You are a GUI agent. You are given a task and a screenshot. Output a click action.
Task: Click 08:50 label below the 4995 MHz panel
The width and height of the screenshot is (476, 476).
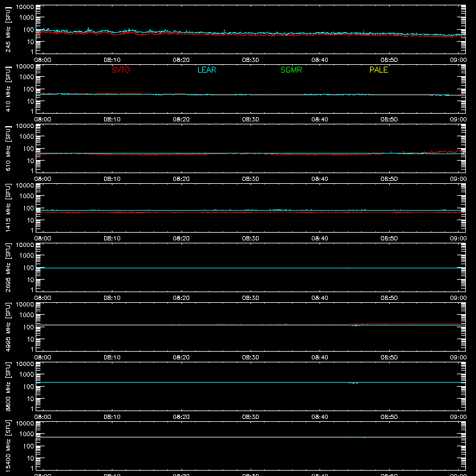pos(389,358)
